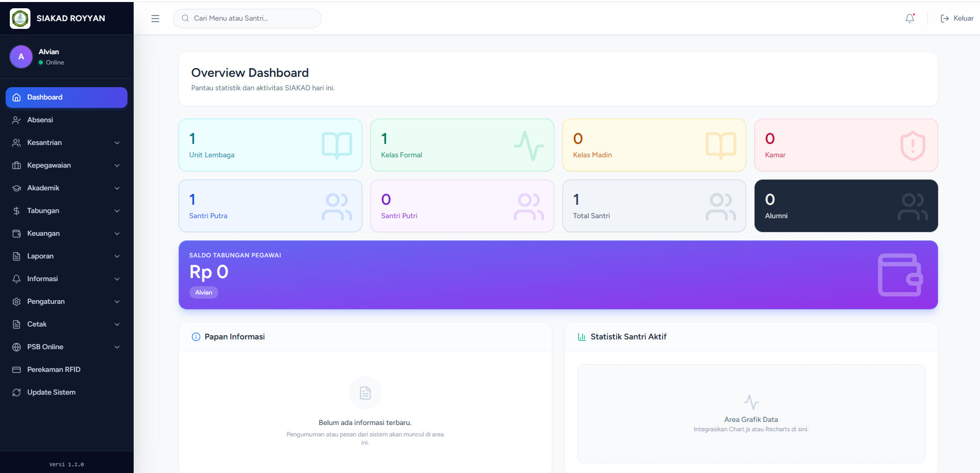Click the Update Sistem refresh icon
Image resolution: width=980 pixels, height=473 pixels.
tap(17, 393)
